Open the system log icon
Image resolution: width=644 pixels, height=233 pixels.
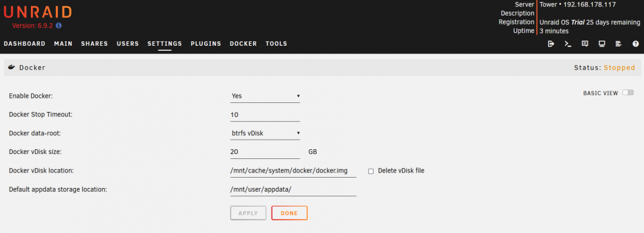click(x=618, y=44)
